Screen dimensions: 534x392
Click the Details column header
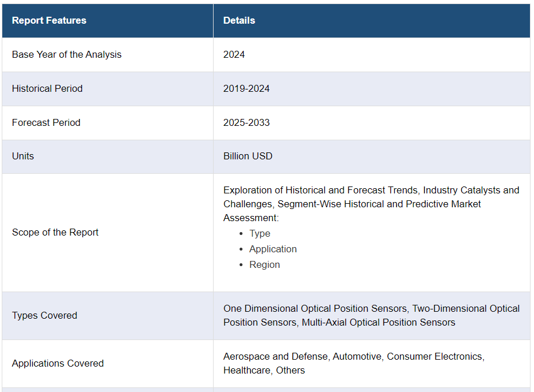click(239, 20)
